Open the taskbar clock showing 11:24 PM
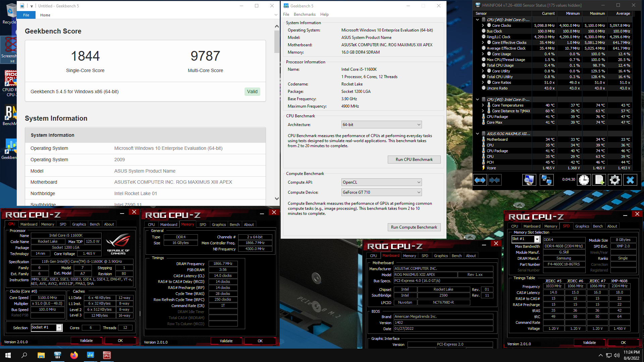The height and width of the screenshot is (362, 644). (631, 355)
